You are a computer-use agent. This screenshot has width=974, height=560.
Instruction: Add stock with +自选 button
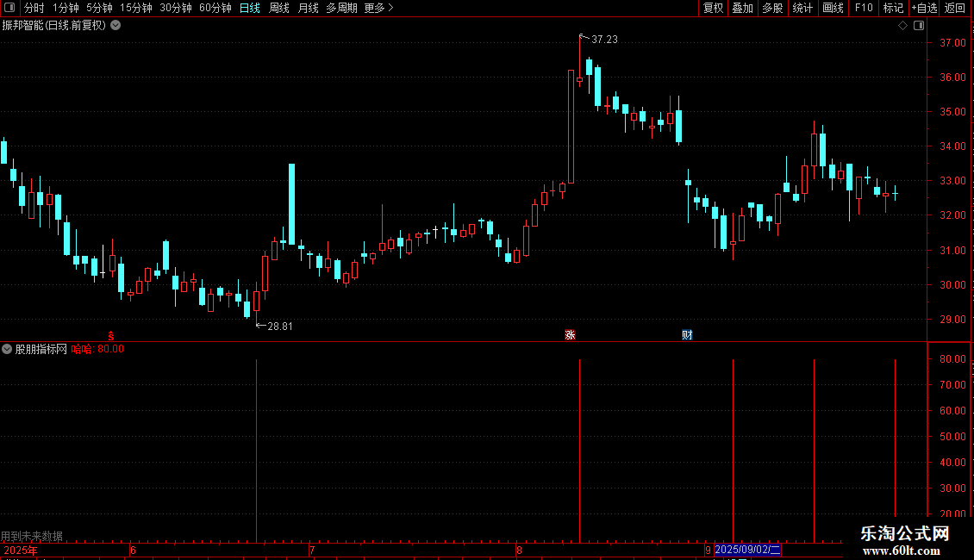924,8
